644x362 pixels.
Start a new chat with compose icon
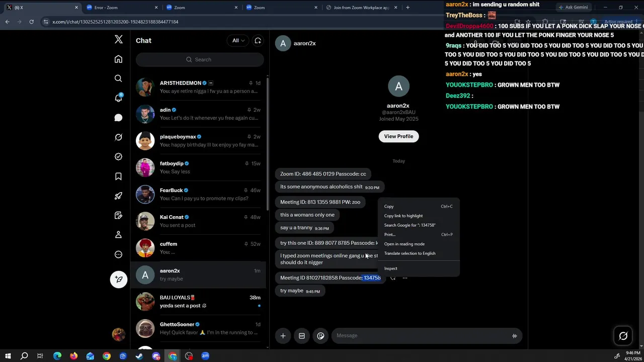click(x=258, y=41)
